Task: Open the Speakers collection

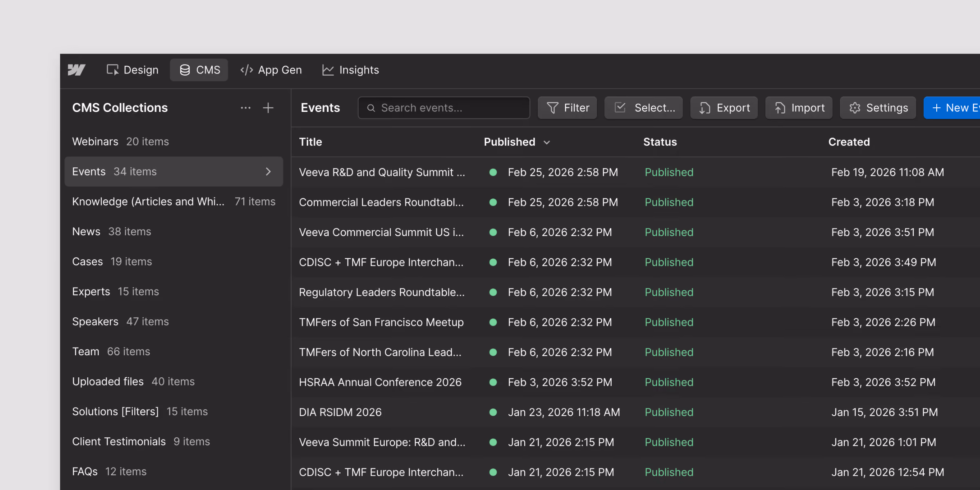Action: point(174,321)
